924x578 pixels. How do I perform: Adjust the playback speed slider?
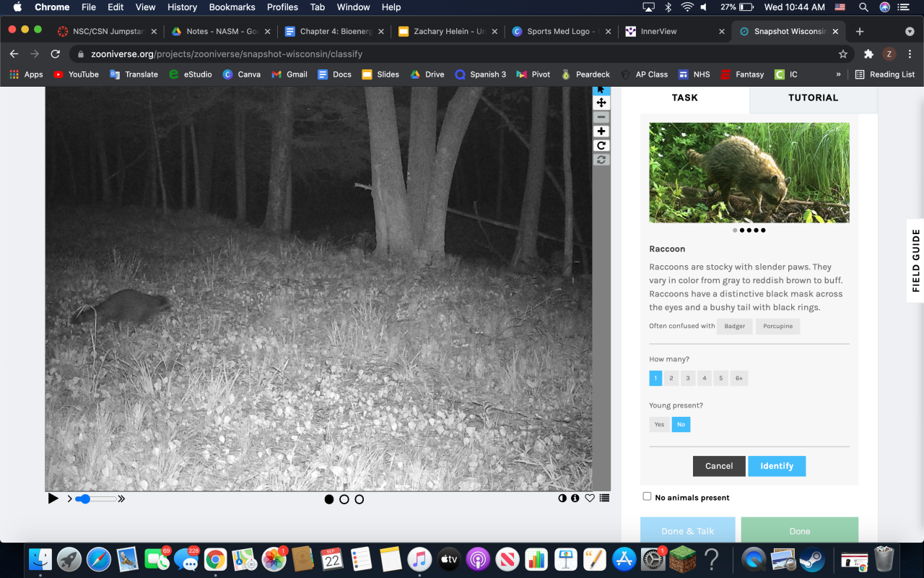point(84,499)
